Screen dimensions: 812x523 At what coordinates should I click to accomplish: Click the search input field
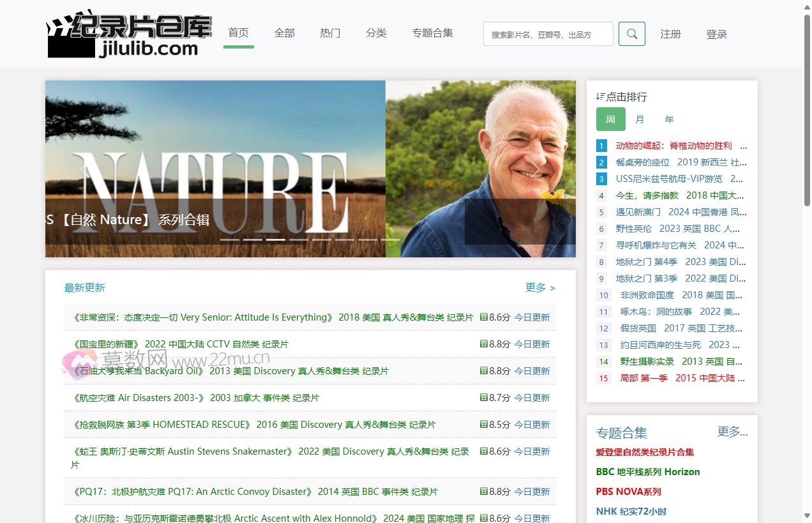(548, 34)
